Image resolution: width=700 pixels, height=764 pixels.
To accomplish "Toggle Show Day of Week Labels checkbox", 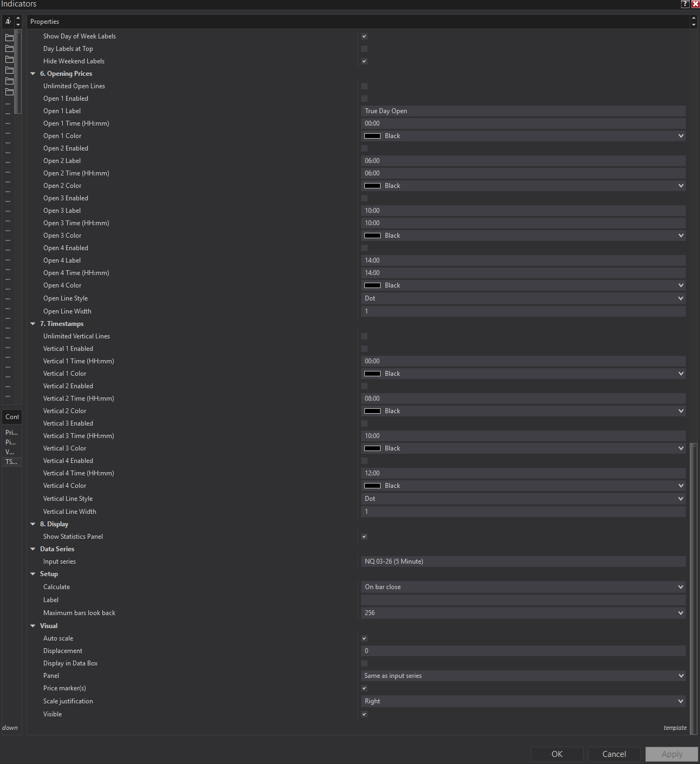I will 364,36.
